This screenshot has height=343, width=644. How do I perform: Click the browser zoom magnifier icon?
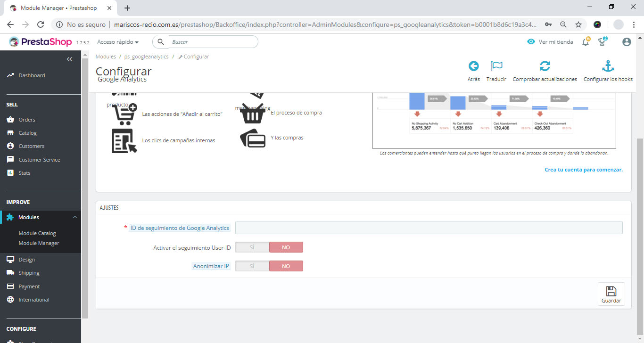(563, 24)
